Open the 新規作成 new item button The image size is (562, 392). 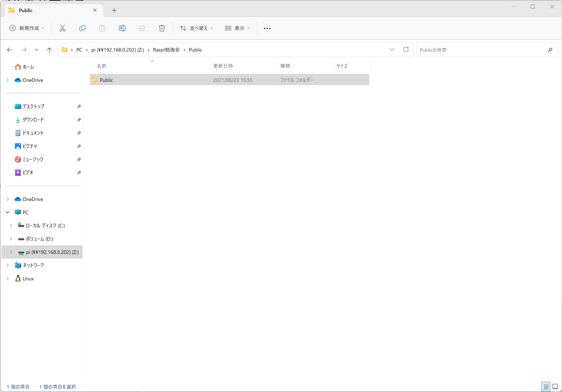pyautogui.click(x=27, y=28)
